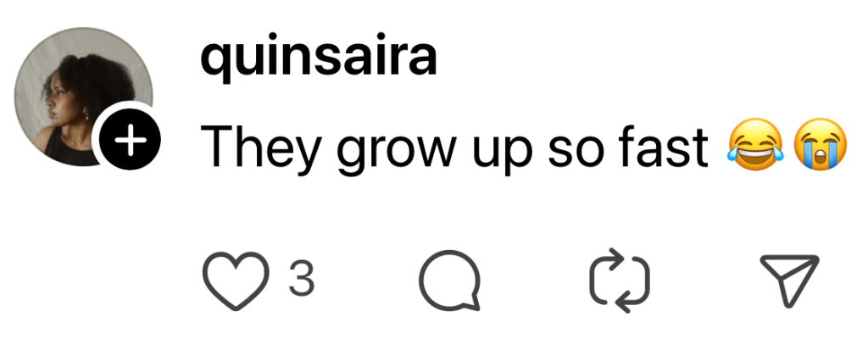The height and width of the screenshot is (339, 868).
Task: Repost using the circular arrows icon
Action: (x=619, y=280)
